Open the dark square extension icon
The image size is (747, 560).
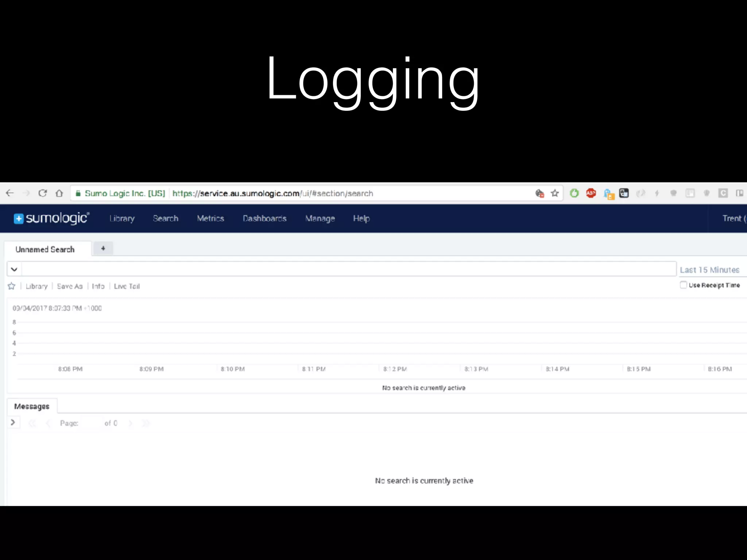pos(624,193)
